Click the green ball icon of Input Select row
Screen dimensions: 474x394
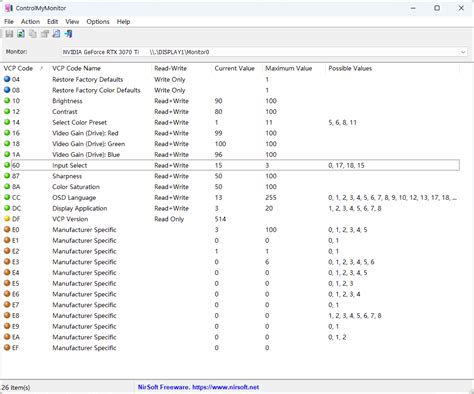click(x=7, y=165)
